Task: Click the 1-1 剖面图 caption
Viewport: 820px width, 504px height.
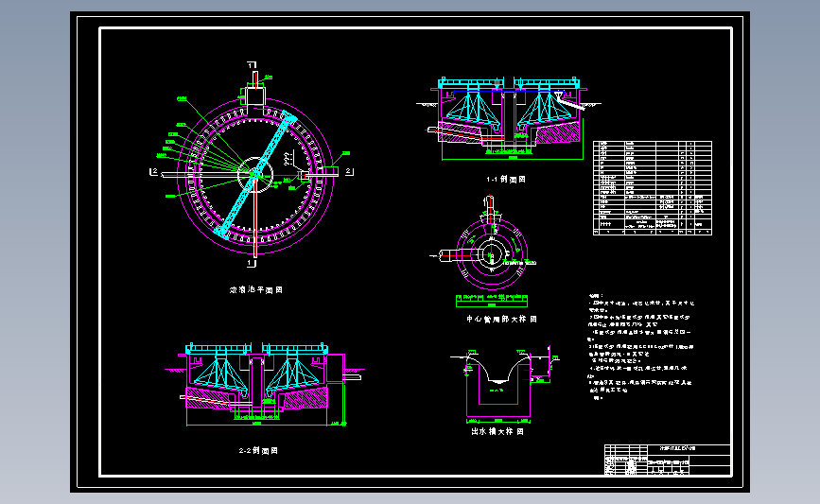Action: point(506,180)
